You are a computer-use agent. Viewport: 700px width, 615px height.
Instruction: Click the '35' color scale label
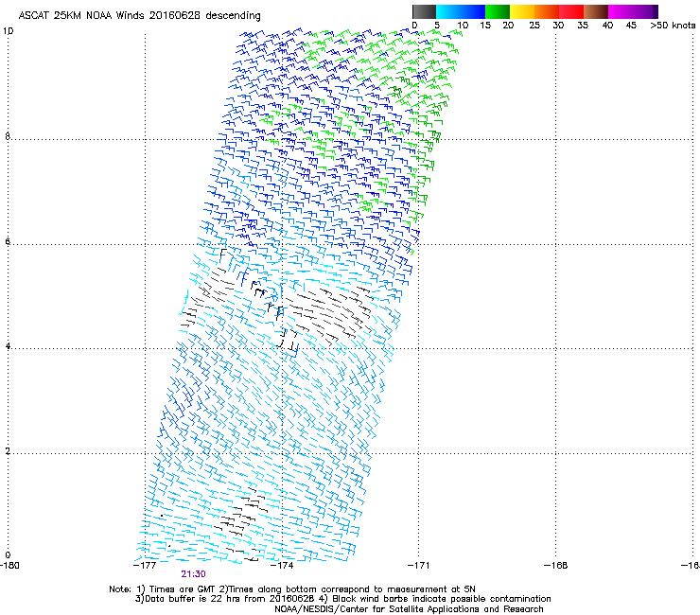[583, 26]
